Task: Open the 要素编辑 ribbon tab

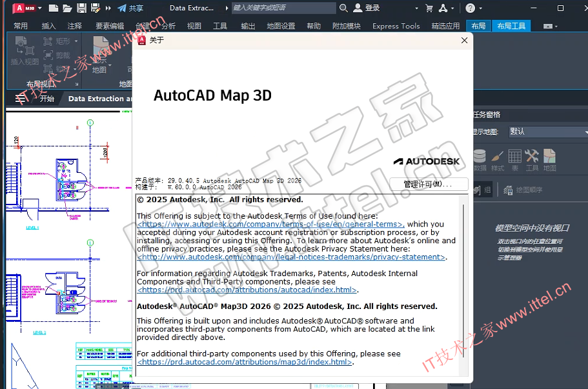Action: click(110, 26)
